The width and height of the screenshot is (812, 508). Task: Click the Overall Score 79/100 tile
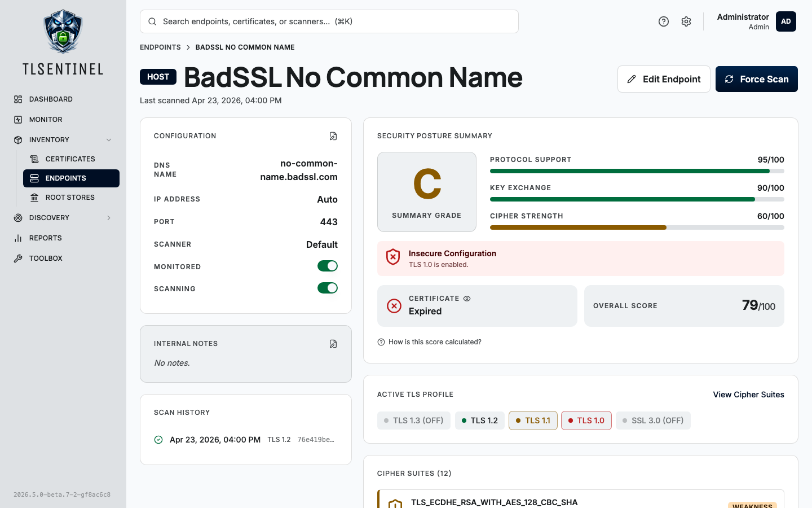[684, 306]
